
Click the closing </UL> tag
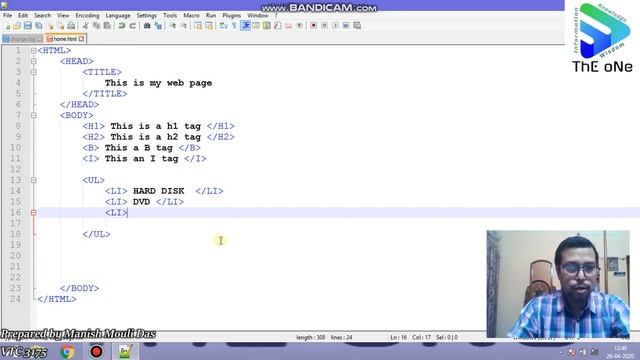(96, 234)
